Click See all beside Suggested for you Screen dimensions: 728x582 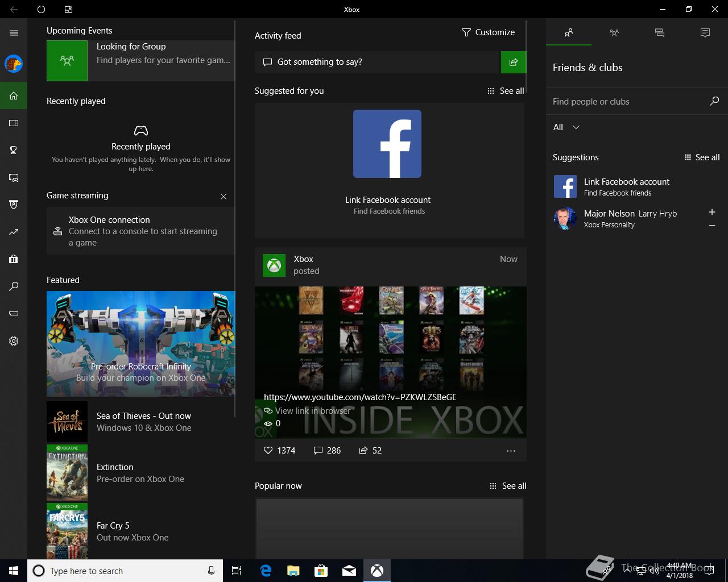pos(506,91)
